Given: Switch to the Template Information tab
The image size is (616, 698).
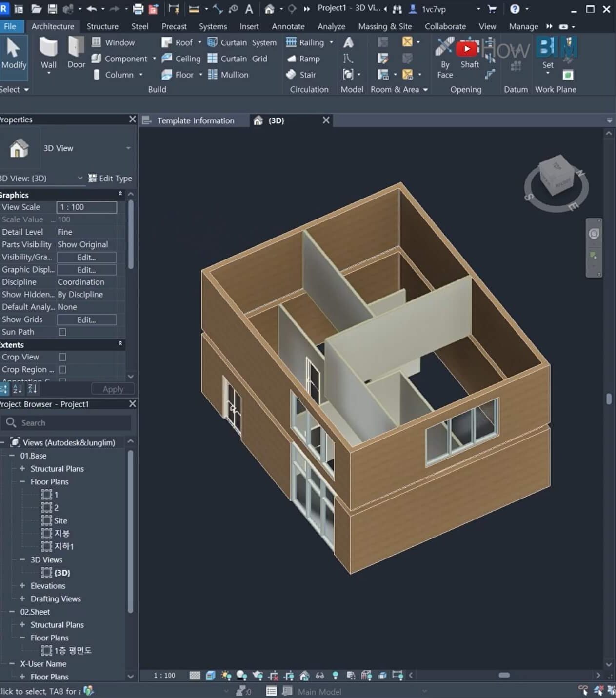Looking at the screenshot, I should pyautogui.click(x=195, y=120).
